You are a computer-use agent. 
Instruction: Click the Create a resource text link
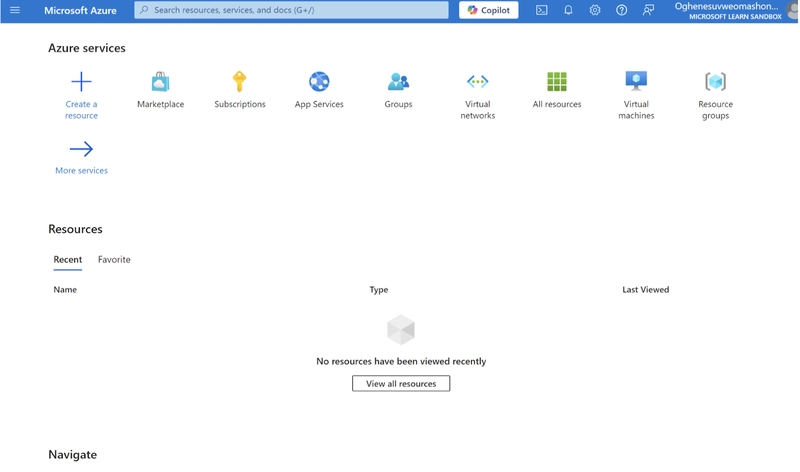pos(81,110)
